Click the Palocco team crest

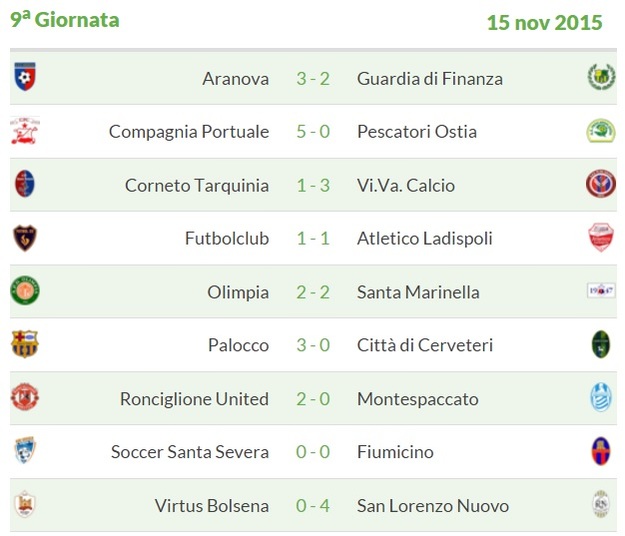click(24, 345)
